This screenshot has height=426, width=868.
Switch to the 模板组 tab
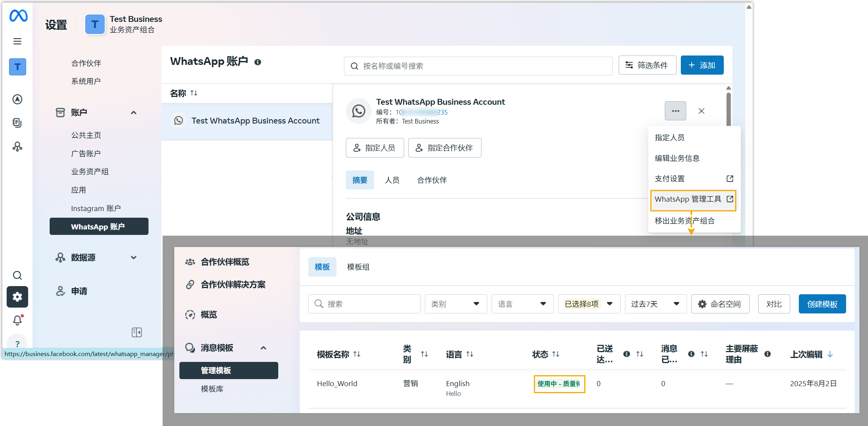(x=358, y=267)
